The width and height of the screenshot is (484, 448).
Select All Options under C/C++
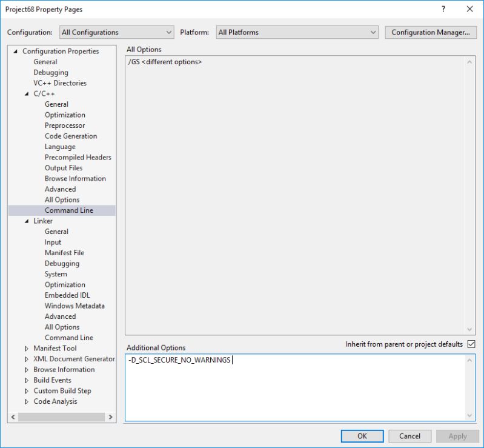pyautogui.click(x=62, y=199)
